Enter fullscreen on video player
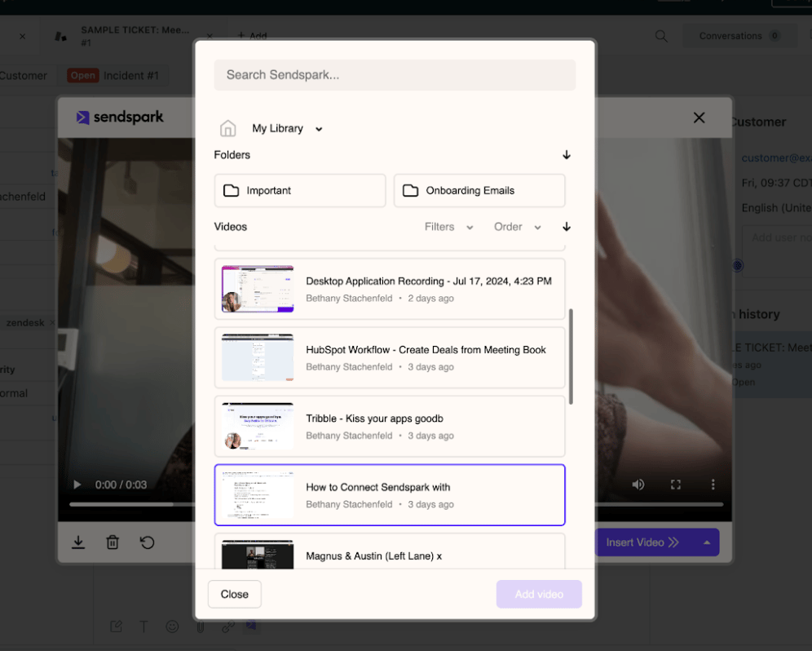 tap(676, 485)
